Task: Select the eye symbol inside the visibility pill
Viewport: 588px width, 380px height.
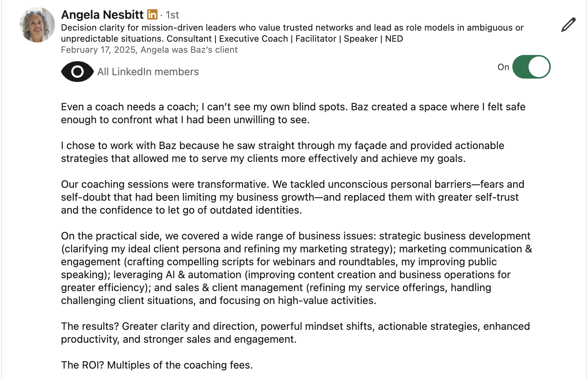Action: 77,72
